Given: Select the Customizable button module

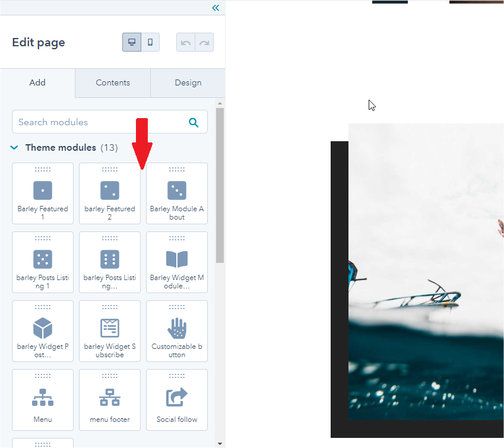Looking at the screenshot, I should pos(177,331).
